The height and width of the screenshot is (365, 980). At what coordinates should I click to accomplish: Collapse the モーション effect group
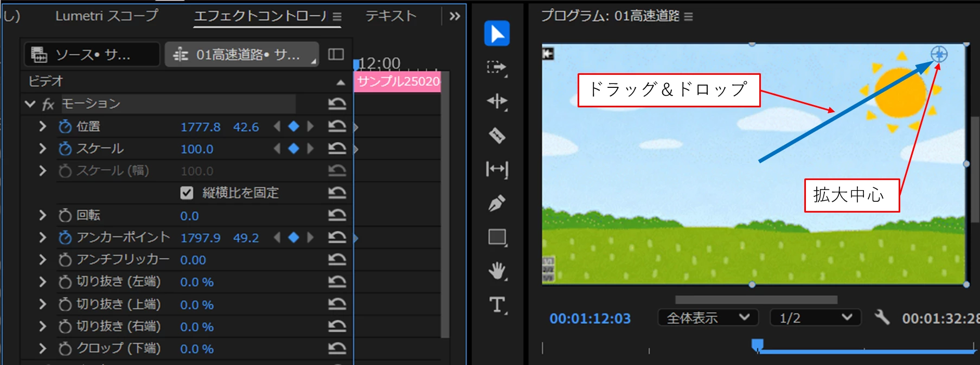coord(30,104)
